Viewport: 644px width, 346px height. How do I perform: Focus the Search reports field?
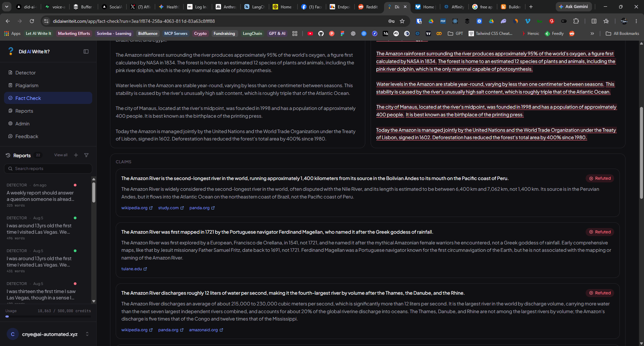coord(48,169)
